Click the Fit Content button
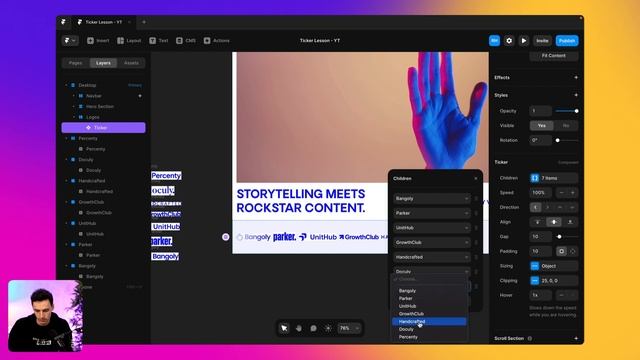 click(x=553, y=56)
